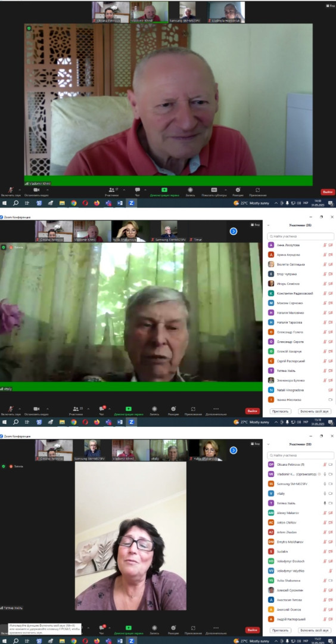Screen dimensions: 336x644
Task: Click Включить свой звук in Участники (33) panel
Action: pos(315,630)
